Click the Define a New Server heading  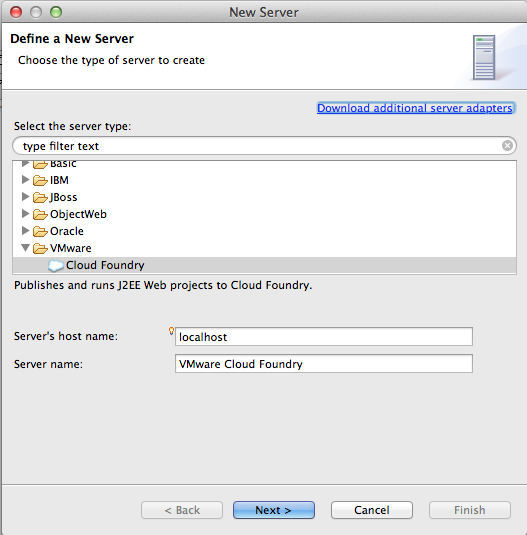click(x=72, y=39)
